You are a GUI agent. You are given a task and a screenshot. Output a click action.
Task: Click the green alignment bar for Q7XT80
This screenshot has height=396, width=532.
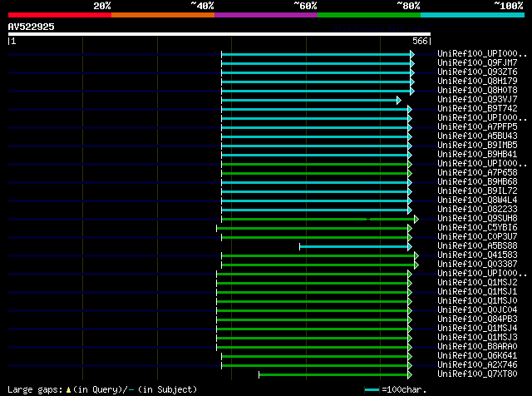(333, 375)
